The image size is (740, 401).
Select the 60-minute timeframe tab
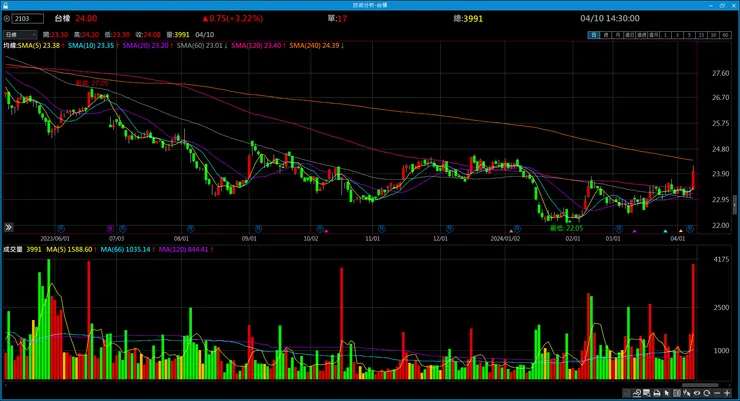pyautogui.click(x=725, y=35)
